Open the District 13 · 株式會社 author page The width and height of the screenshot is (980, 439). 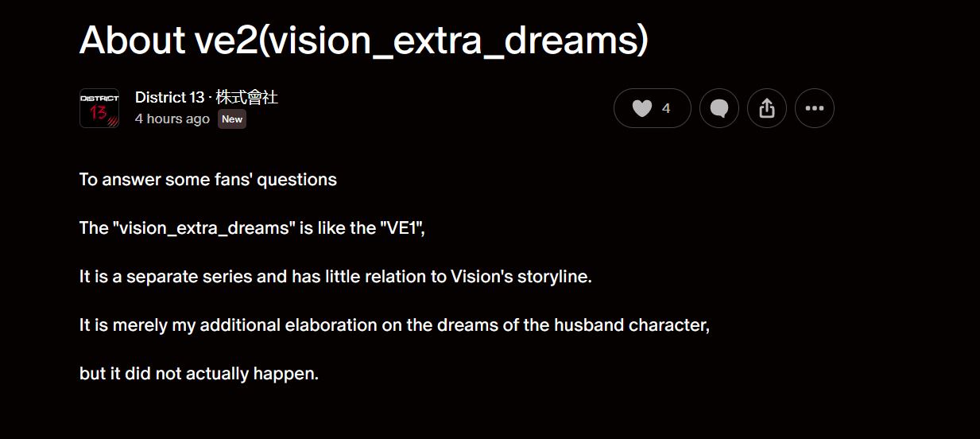(207, 97)
